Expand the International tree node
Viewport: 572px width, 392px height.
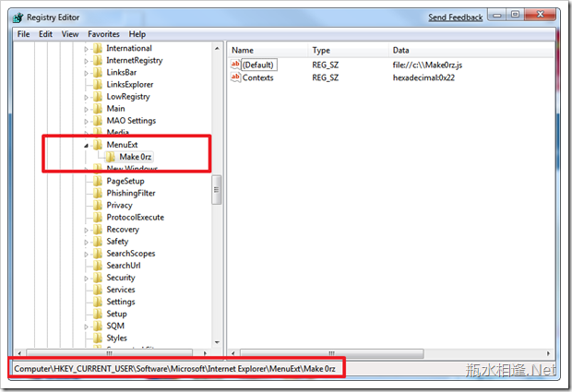click(87, 49)
